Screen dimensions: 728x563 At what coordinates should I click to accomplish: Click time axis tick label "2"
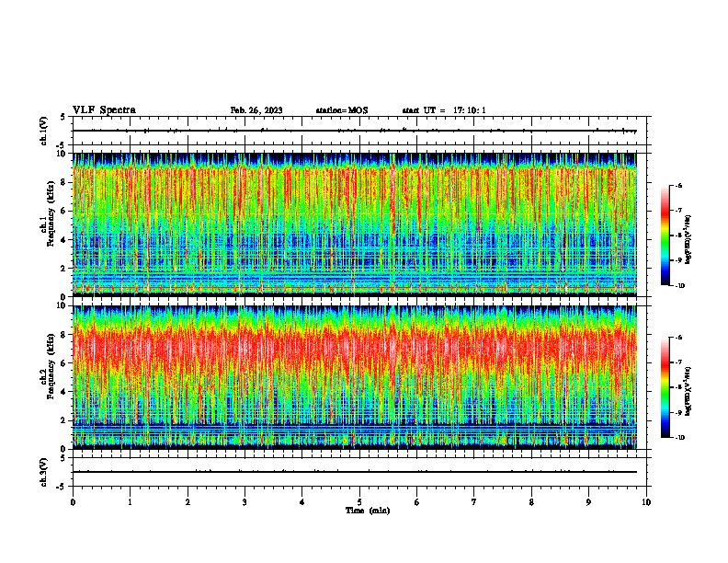[x=188, y=502]
